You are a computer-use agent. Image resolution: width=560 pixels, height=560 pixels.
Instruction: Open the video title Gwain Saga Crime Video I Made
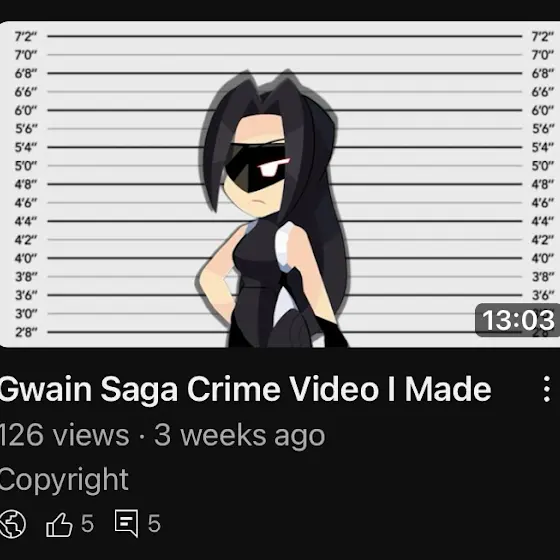click(x=245, y=389)
